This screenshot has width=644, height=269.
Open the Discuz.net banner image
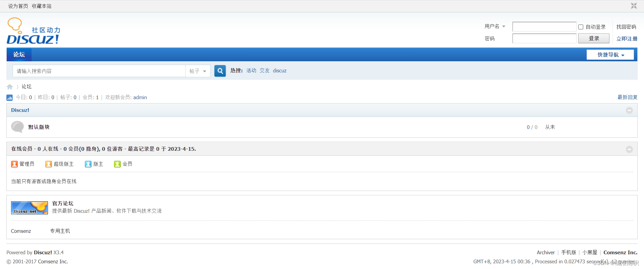coord(30,208)
